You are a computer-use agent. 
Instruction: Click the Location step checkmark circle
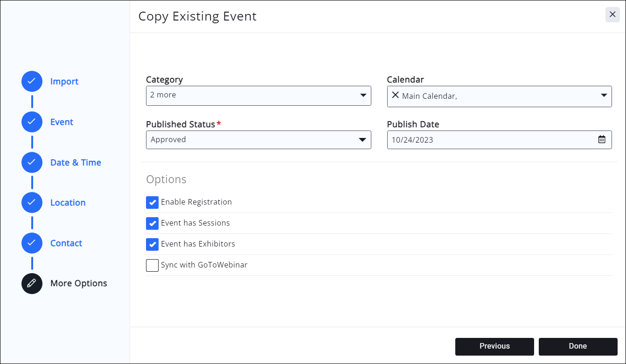32,203
